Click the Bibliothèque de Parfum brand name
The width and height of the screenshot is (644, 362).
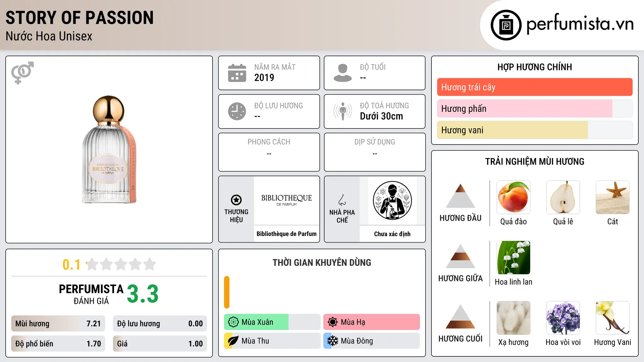pos(286,234)
